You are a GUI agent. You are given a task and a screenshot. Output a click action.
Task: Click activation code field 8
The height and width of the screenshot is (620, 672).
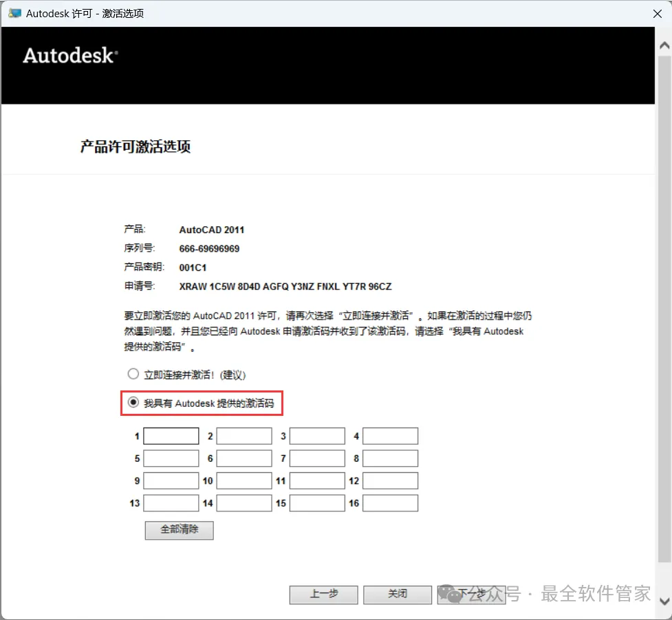click(x=391, y=458)
